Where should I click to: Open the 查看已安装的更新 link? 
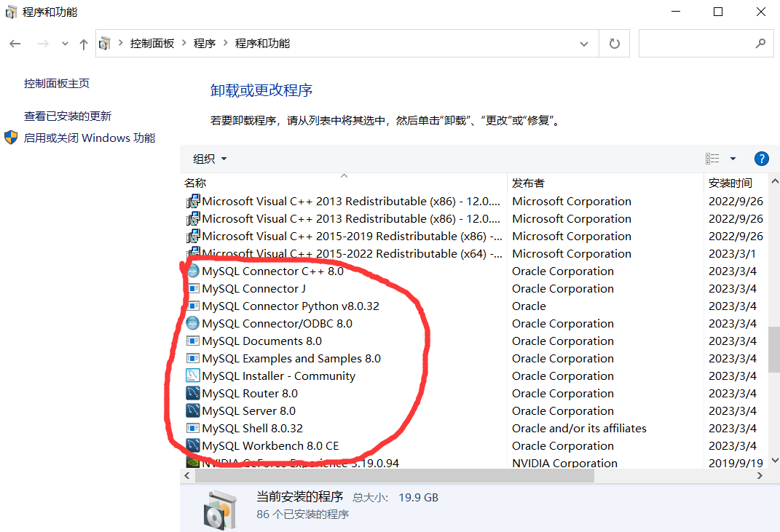click(x=68, y=116)
